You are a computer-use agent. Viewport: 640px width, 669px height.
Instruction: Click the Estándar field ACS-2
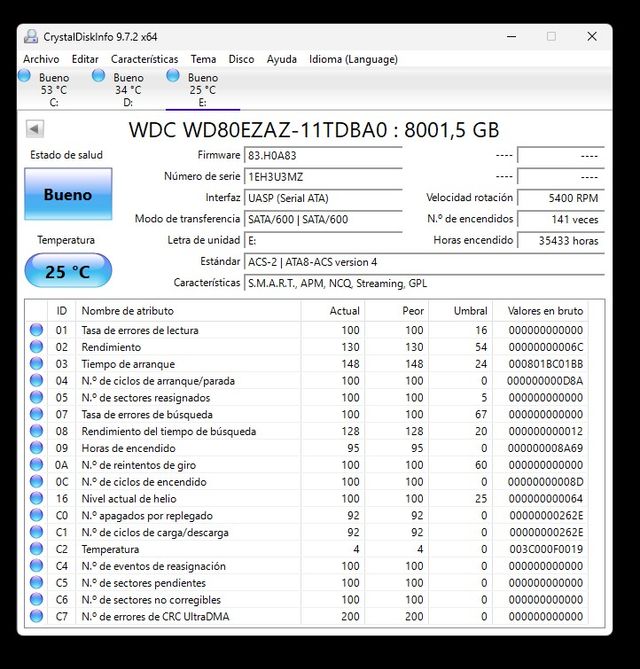[x=424, y=262]
